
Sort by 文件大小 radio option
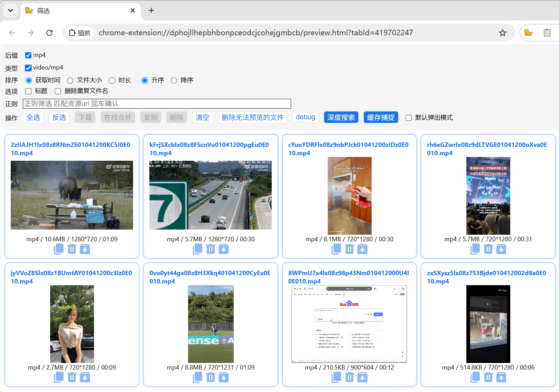tap(70, 81)
